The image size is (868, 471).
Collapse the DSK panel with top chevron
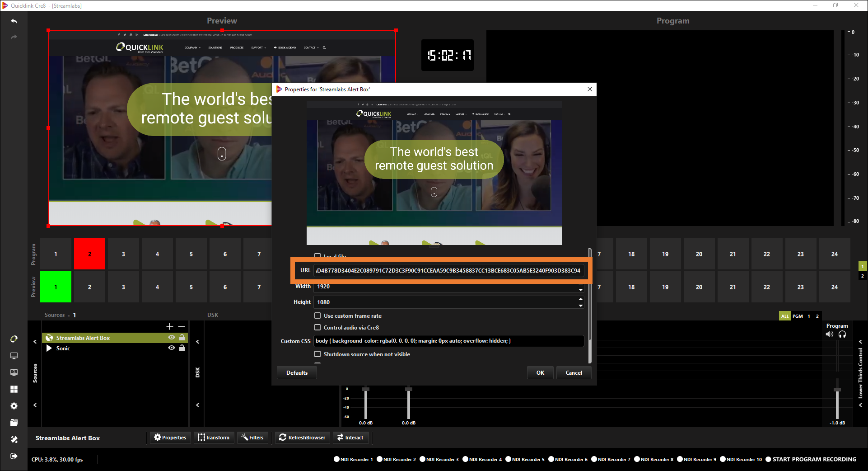click(197, 342)
